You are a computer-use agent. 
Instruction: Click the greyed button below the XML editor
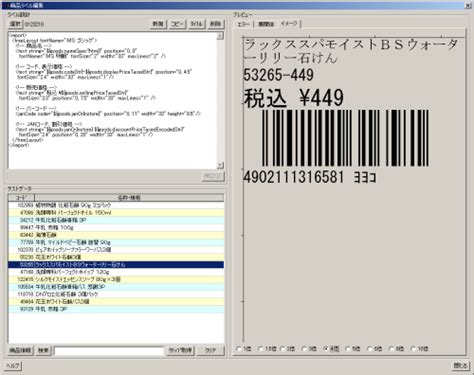coord(213,176)
